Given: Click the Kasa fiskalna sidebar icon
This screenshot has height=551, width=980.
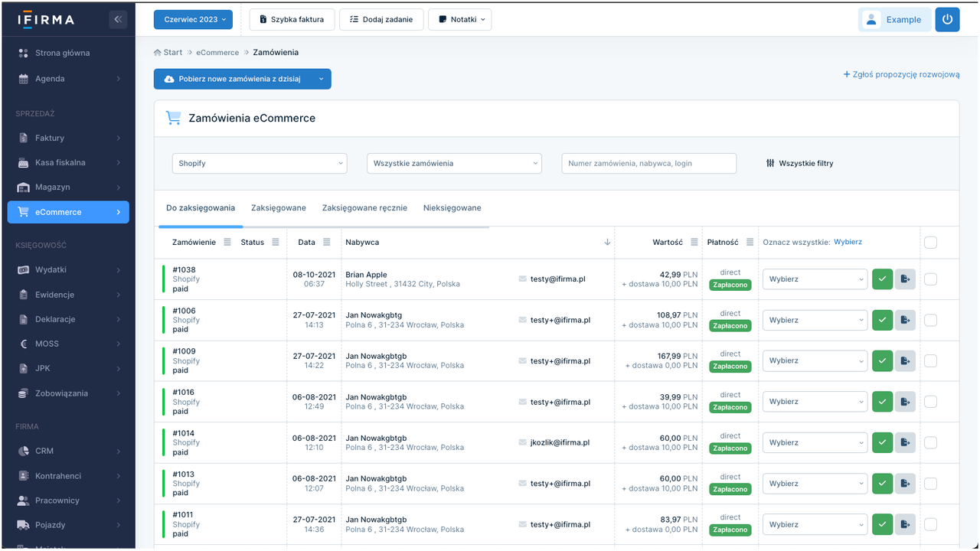Looking at the screenshot, I should coord(23,163).
